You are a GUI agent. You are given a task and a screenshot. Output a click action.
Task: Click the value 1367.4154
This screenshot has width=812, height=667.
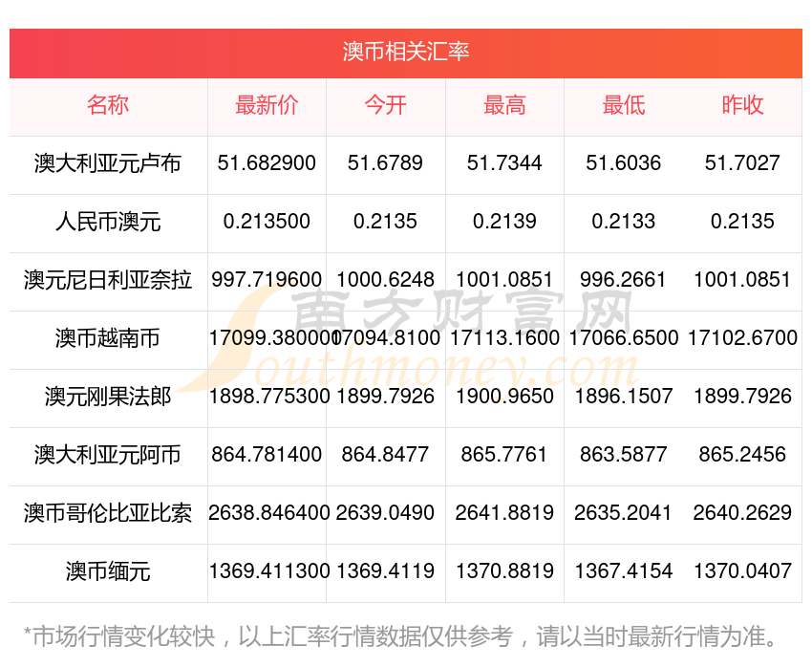click(624, 571)
